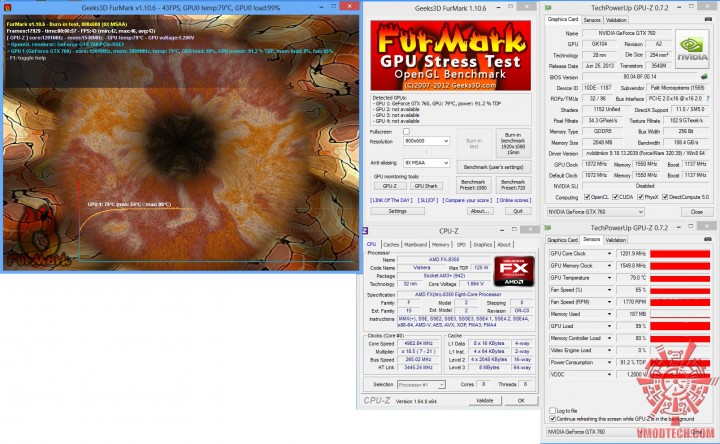The height and width of the screenshot is (444, 720).
Task: Uncheck the CUDA checkbox
Action: pyautogui.click(x=615, y=197)
